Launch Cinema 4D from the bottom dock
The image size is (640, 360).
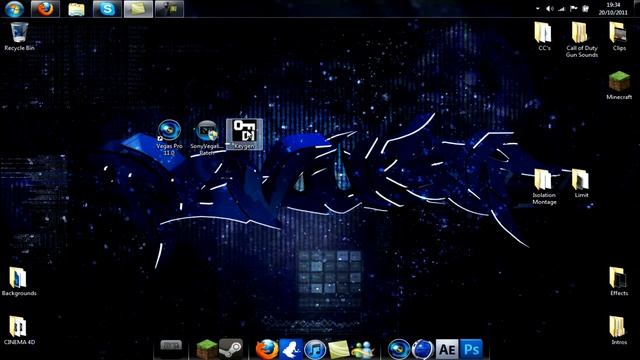pyautogui.click(x=422, y=349)
